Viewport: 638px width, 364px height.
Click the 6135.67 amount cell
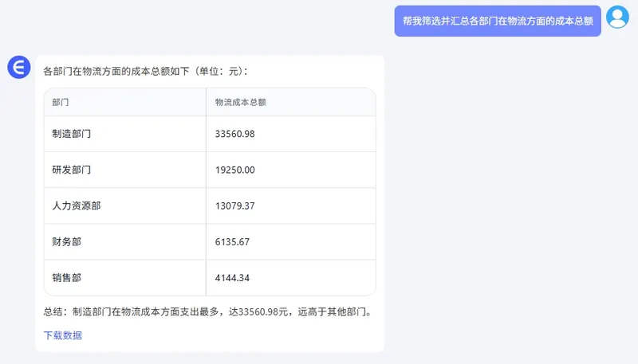pyautogui.click(x=232, y=241)
